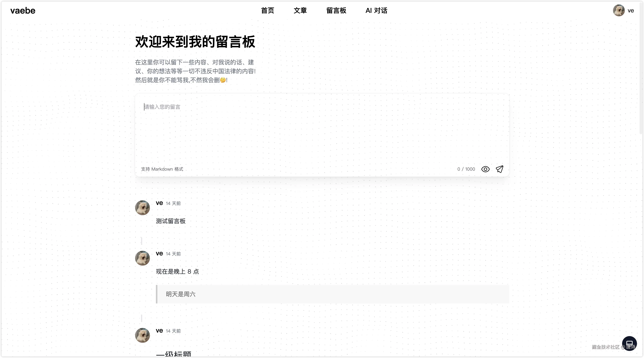
Task: Toggle the markdown preview eye icon
Action: coord(485,169)
